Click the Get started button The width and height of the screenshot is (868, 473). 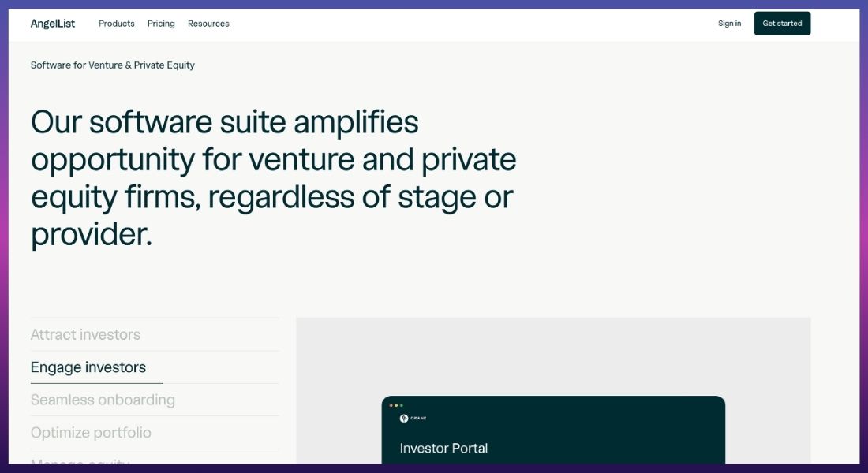click(x=782, y=23)
